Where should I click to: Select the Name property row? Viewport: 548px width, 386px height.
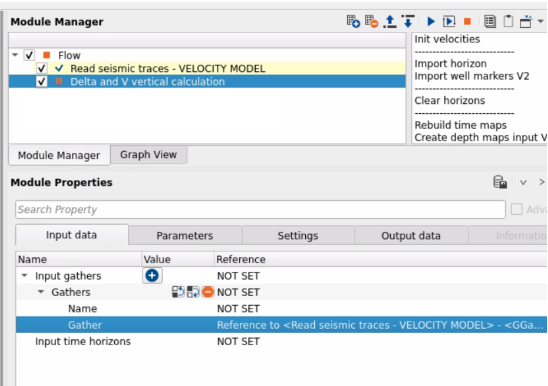(281, 308)
